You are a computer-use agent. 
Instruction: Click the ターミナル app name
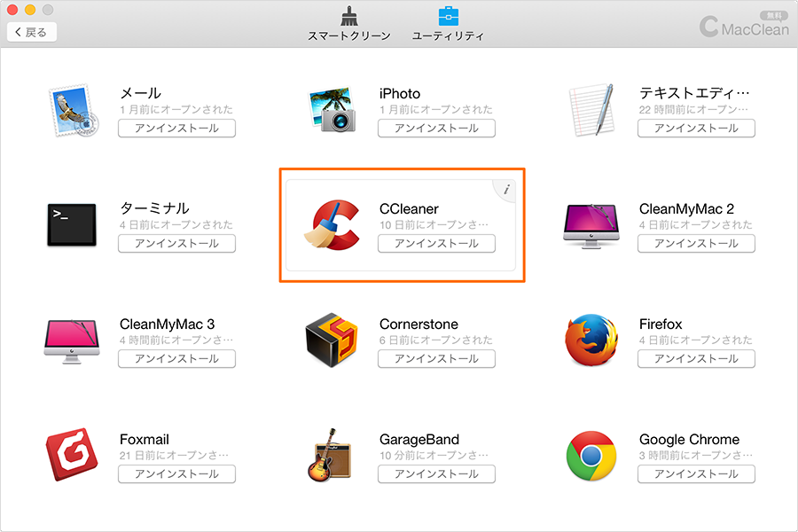[x=154, y=208]
